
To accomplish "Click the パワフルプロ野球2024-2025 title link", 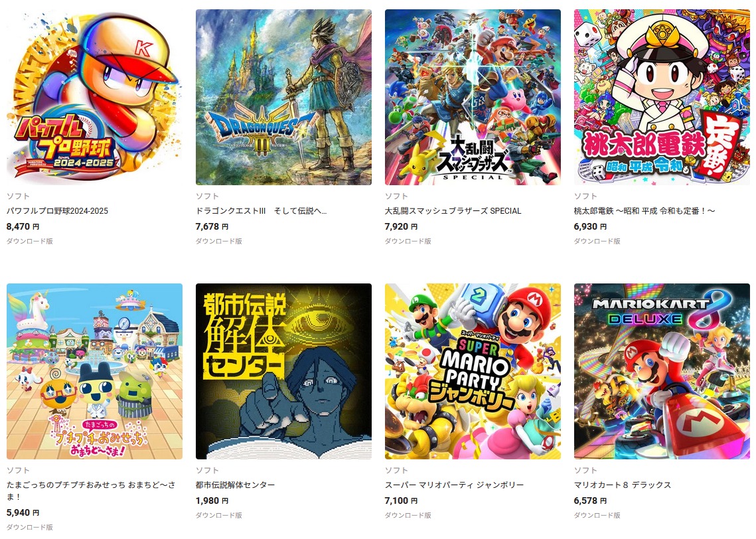I will point(57,210).
